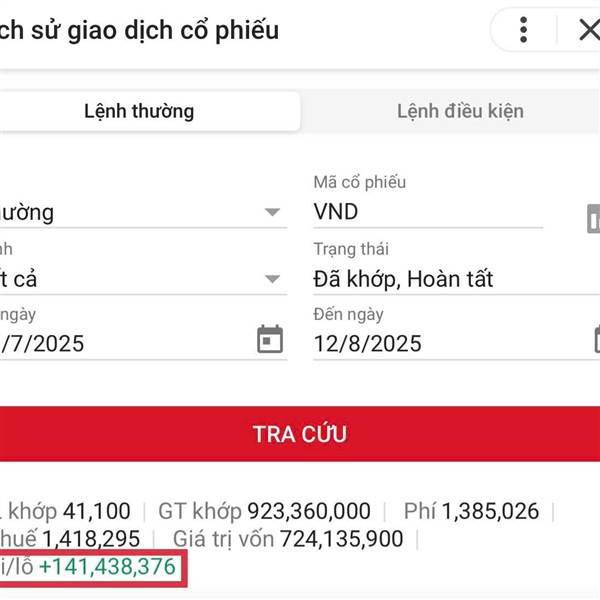Tap the matched volume 41,100 value
Image resolution: width=600 pixels, height=600 pixels.
click(x=96, y=511)
